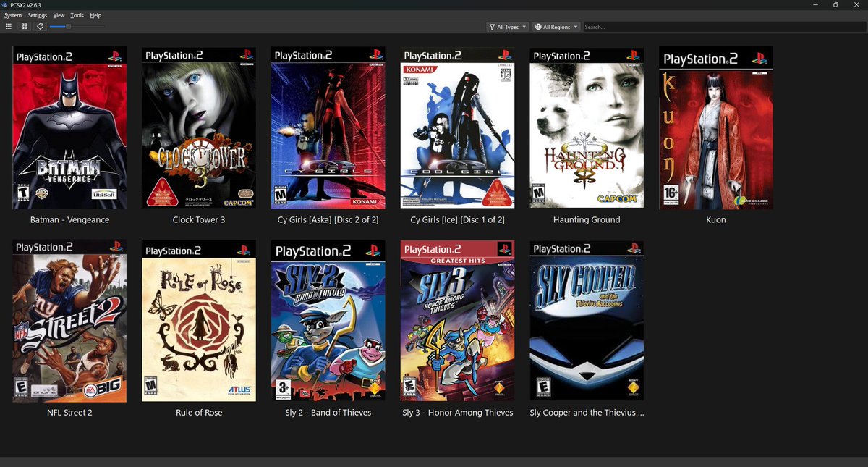Screen dimensions: 868x467
Task: Click the 'Sly 3 - Honor Among Thieves' title
Action: click(x=457, y=413)
